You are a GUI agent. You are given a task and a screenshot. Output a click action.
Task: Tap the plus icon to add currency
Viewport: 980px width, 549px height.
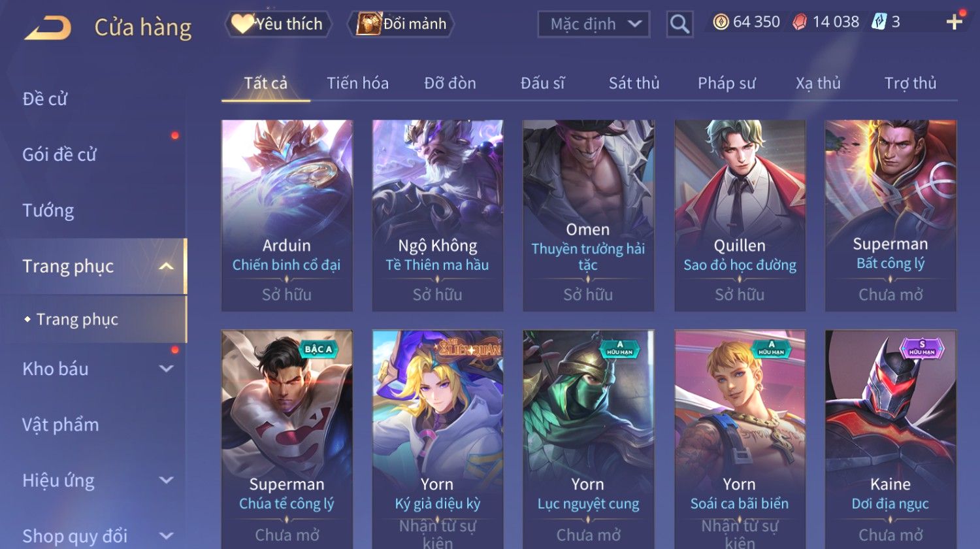pyautogui.click(x=954, y=22)
